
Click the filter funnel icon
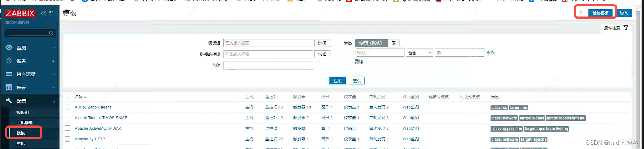[626, 28]
